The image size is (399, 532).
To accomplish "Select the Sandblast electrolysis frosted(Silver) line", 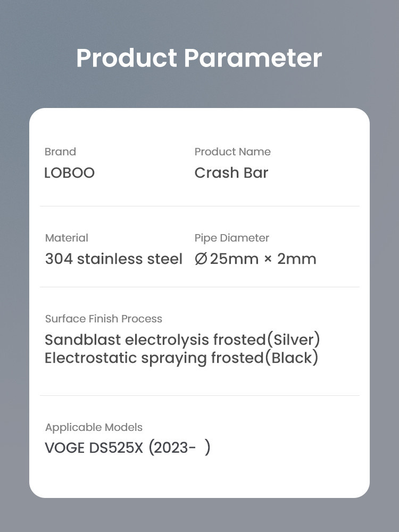I will pyautogui.click(x=182, y=339).
